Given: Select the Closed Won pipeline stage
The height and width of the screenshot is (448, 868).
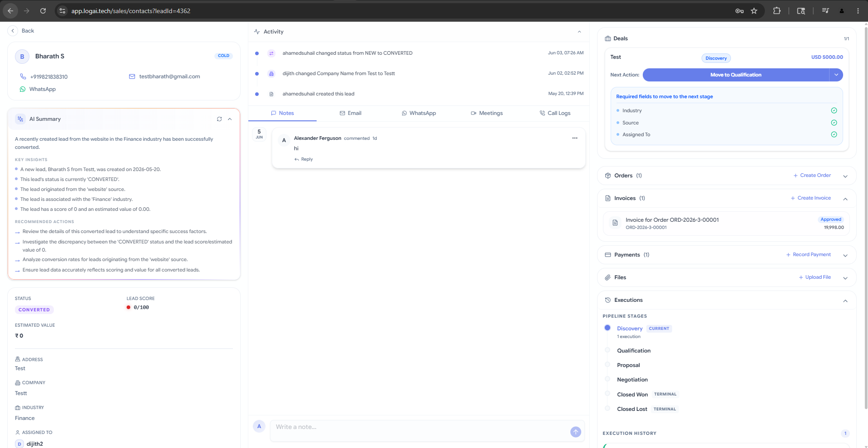Looking at the screenshot, I should pyautogui.click(x=632, y=395).
